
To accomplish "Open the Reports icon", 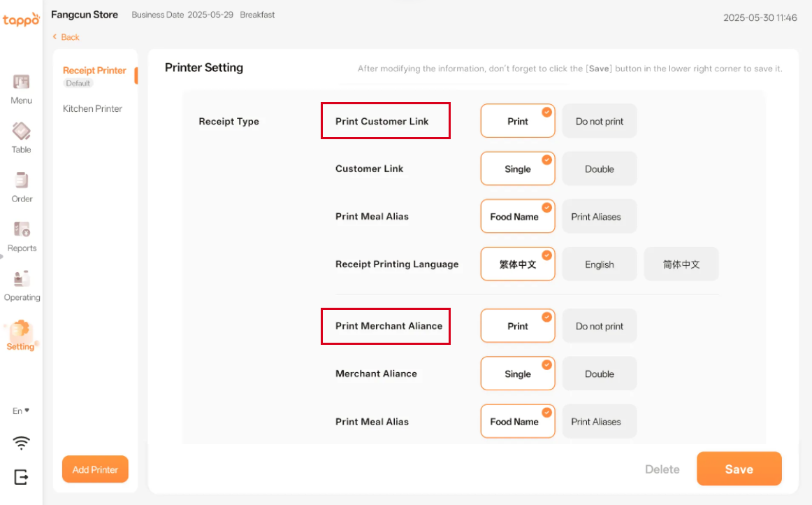I will pyautogui.click(x=21, y=229).
